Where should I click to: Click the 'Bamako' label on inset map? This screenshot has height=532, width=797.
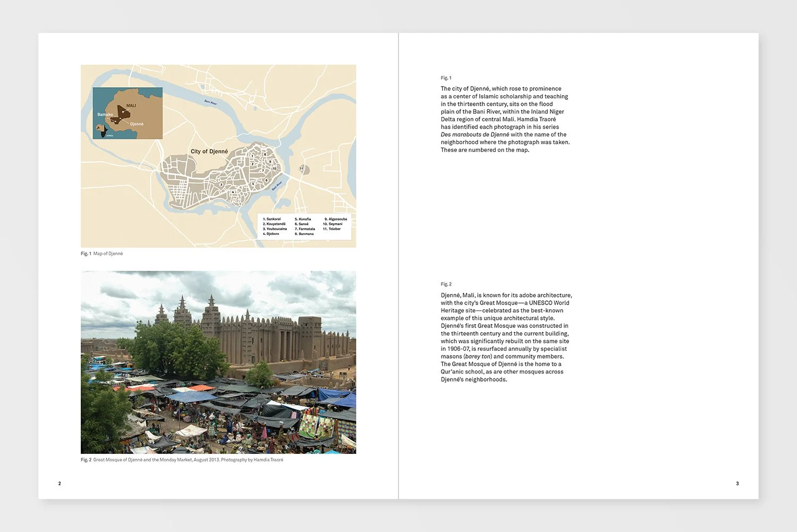coord(105,114)
